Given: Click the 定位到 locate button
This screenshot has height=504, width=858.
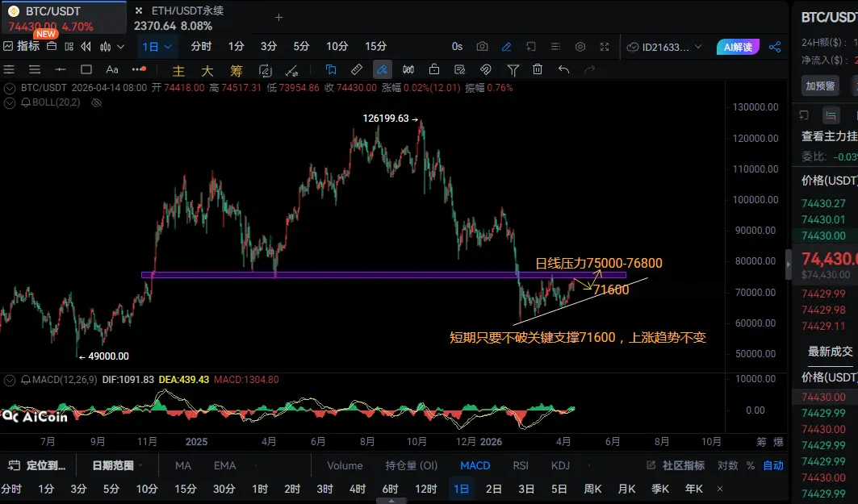Looking at the screenshot, I should tap(38, 466).
